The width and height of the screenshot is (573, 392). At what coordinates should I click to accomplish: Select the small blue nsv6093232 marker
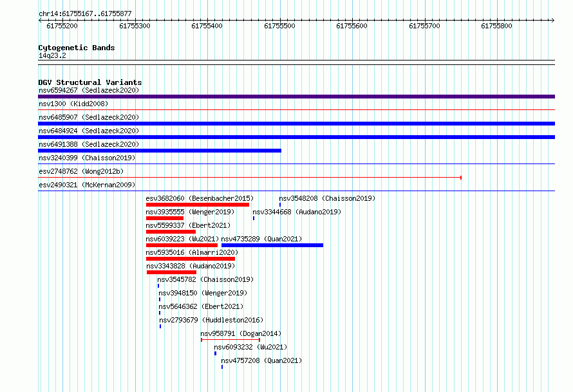(x=215, y=353)
